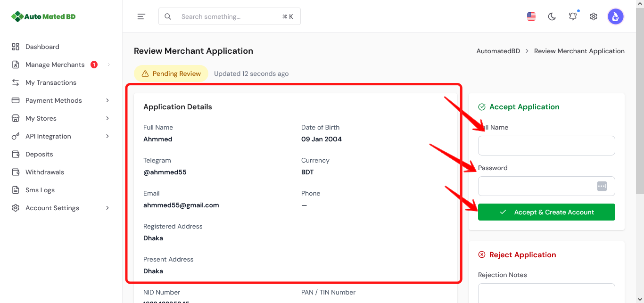
Task: Click the search magnifier icon
Action: tap(168, 16)
